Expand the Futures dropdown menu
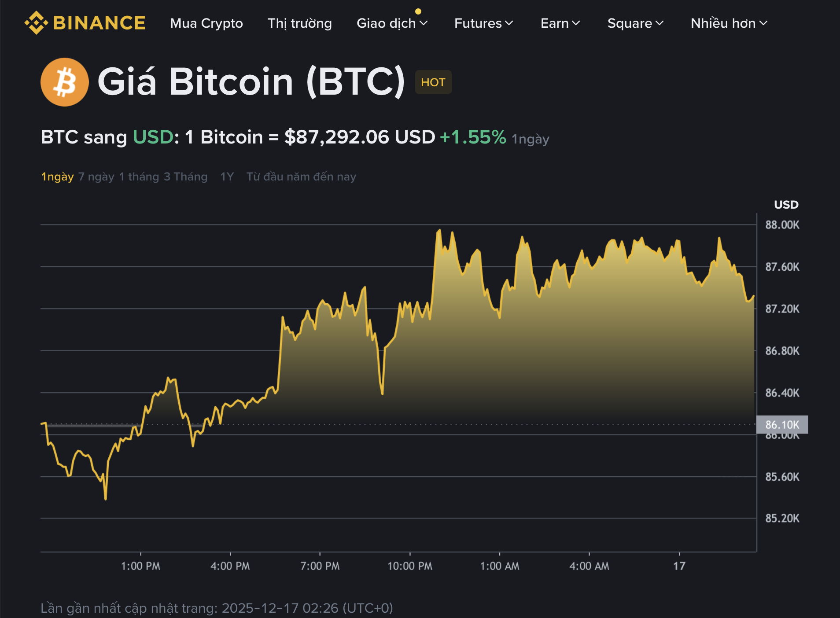This screenshot has width=840, height=618. 478,23
